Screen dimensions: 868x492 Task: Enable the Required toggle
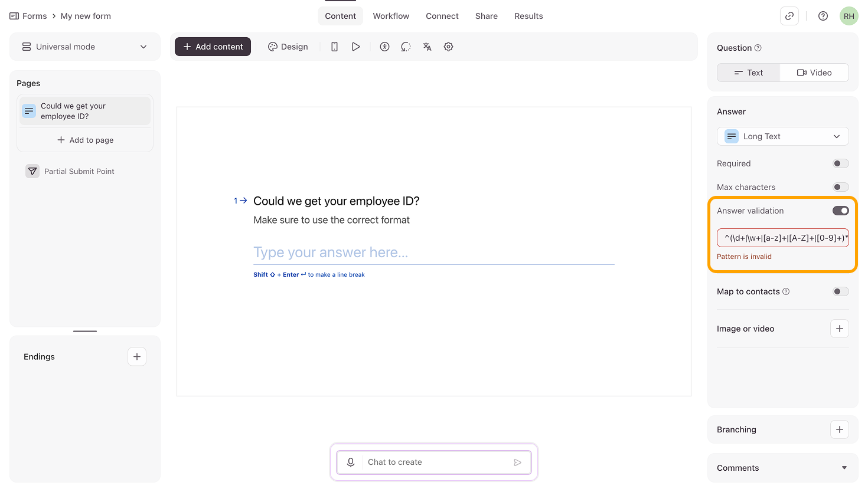[840, 163]
